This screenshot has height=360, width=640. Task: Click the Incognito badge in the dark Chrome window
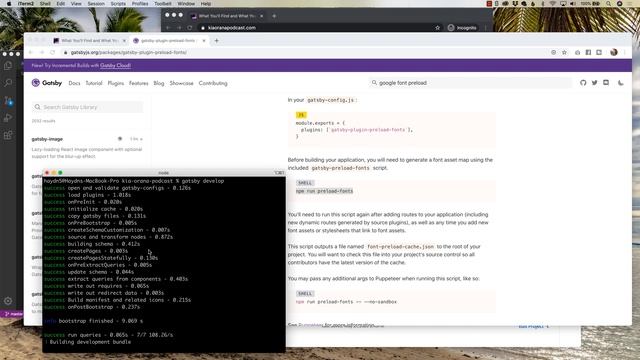pyautogui.click(x=462, y=27)
